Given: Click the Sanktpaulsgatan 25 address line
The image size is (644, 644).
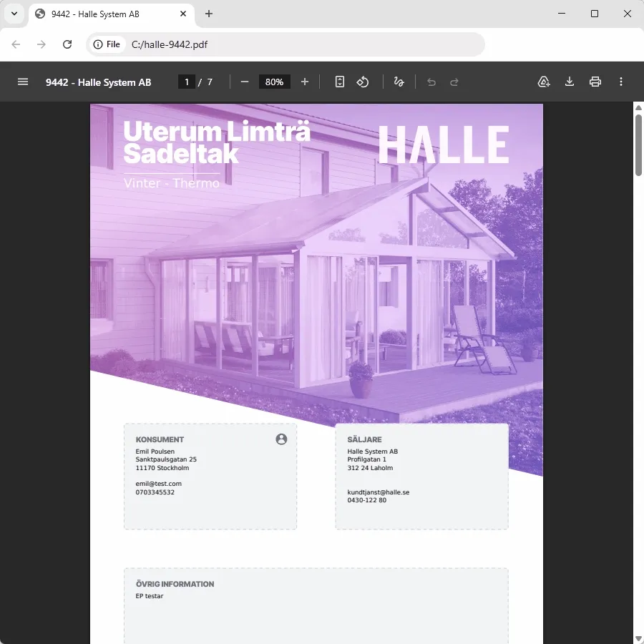Looking at the screenshot, I should point(166,459).
